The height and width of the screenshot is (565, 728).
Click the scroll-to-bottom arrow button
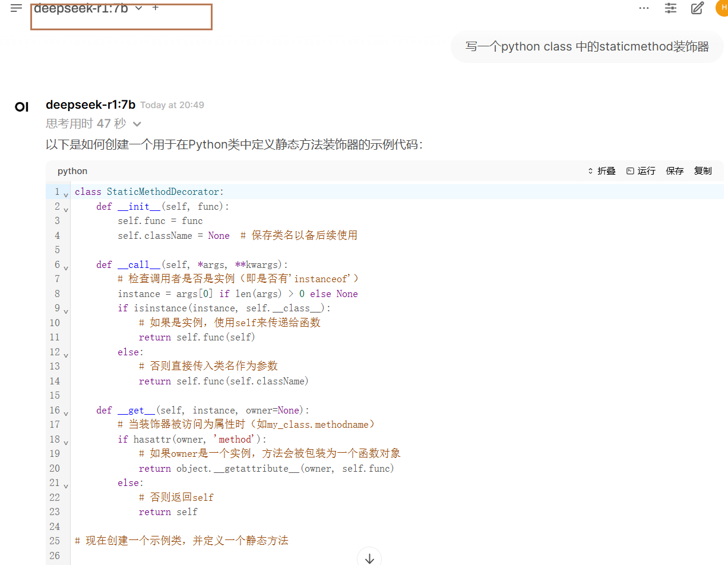click(369, 558)
